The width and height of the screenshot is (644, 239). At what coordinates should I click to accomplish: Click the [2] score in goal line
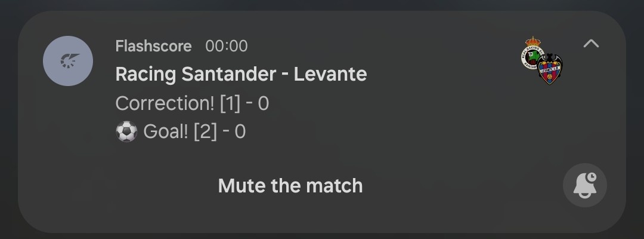(x=205, y=131)
